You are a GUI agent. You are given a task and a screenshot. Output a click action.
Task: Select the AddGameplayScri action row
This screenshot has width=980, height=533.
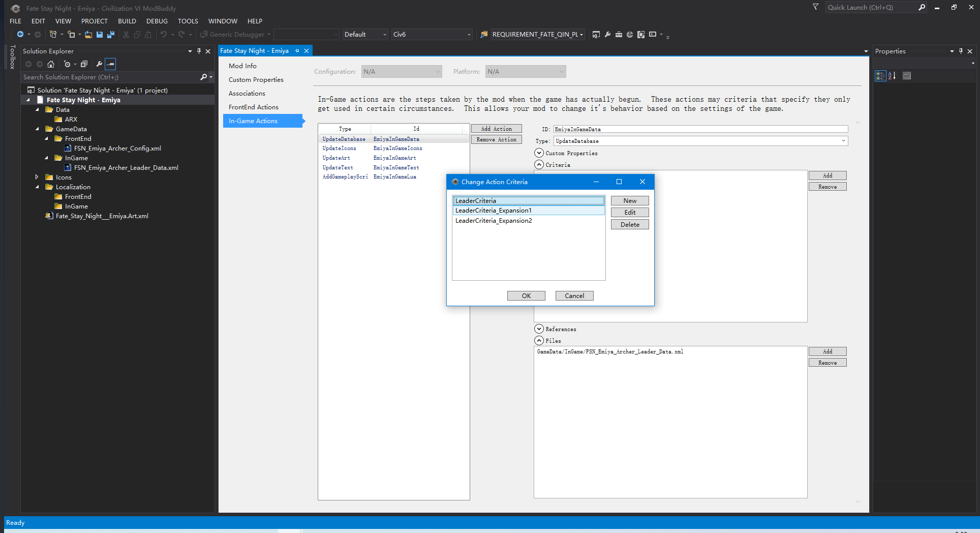394,177
